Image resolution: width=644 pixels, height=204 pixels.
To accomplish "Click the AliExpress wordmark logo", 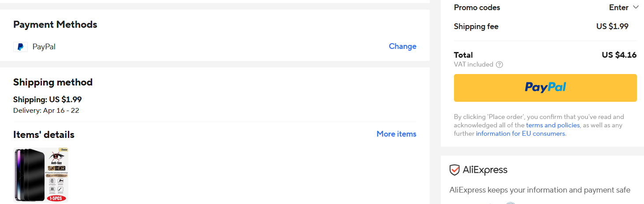I will pyautogui.click(x=485, y=170).
